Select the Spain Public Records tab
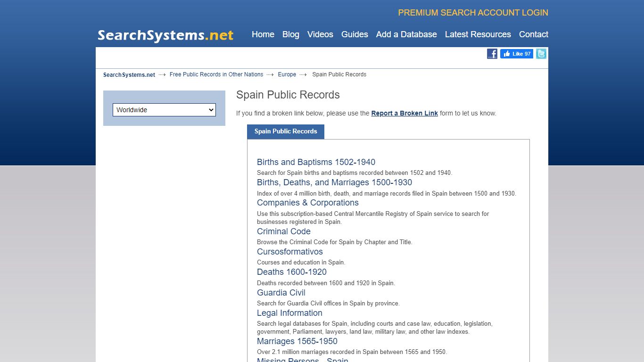Screen dimensions: 644x362 point(286,132)
